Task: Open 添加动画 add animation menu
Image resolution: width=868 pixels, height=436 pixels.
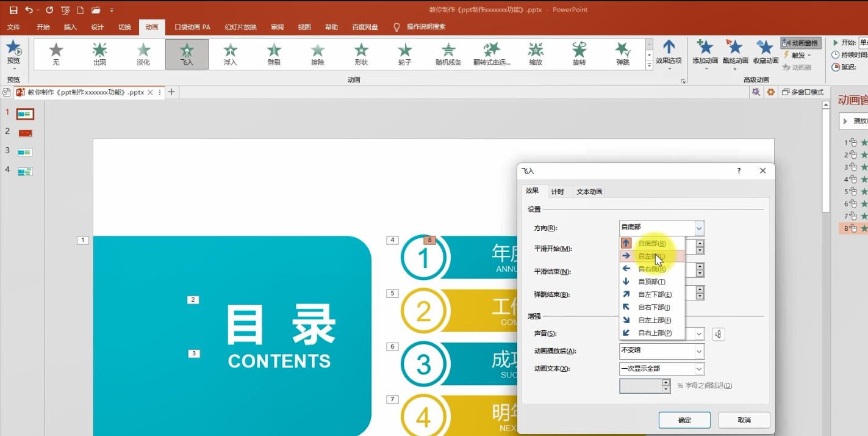Action: [x=705, y=54]
